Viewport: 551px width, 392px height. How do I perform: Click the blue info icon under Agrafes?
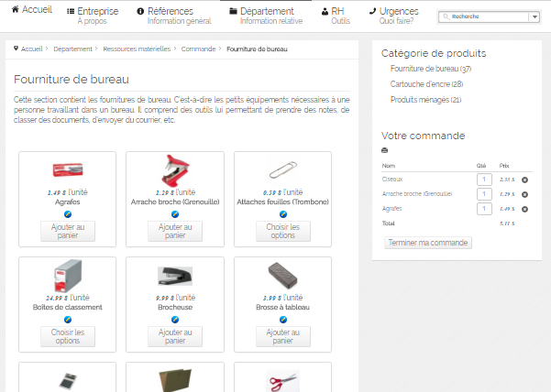[x=68, y=214]
